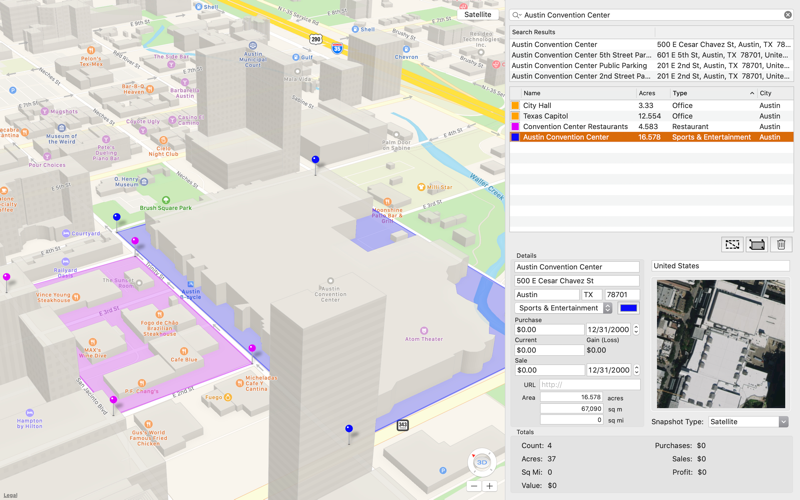800x500 pixels.
Task: Edit the property name field
Action: coord(577,267)
